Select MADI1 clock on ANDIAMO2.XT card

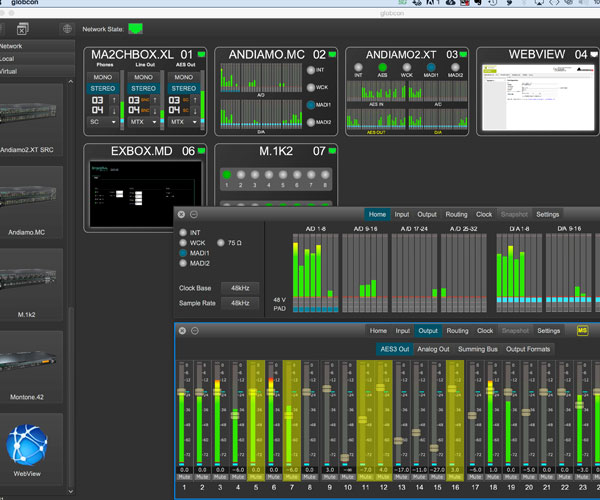point(431,67)
